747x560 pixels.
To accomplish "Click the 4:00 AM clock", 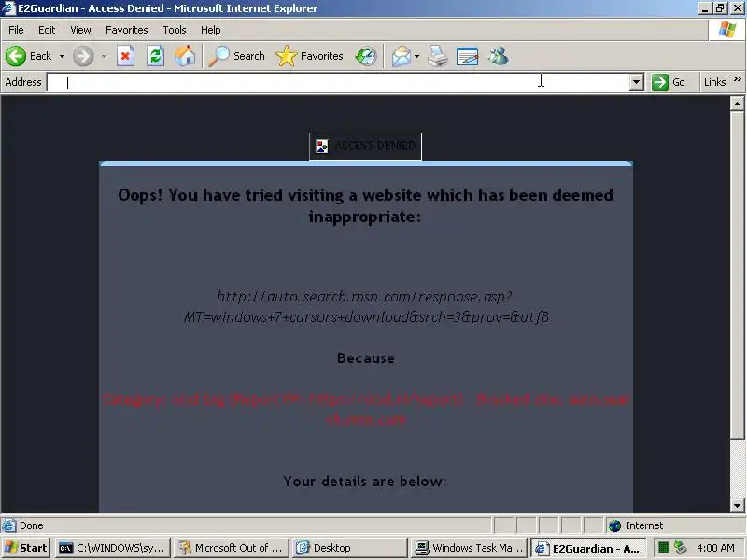I will (715, 548).
